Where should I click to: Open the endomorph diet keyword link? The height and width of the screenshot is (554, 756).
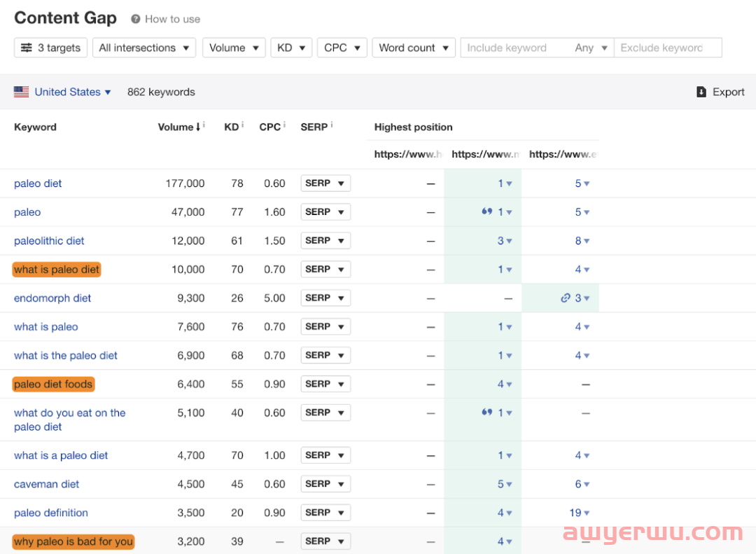click(52, 298)
